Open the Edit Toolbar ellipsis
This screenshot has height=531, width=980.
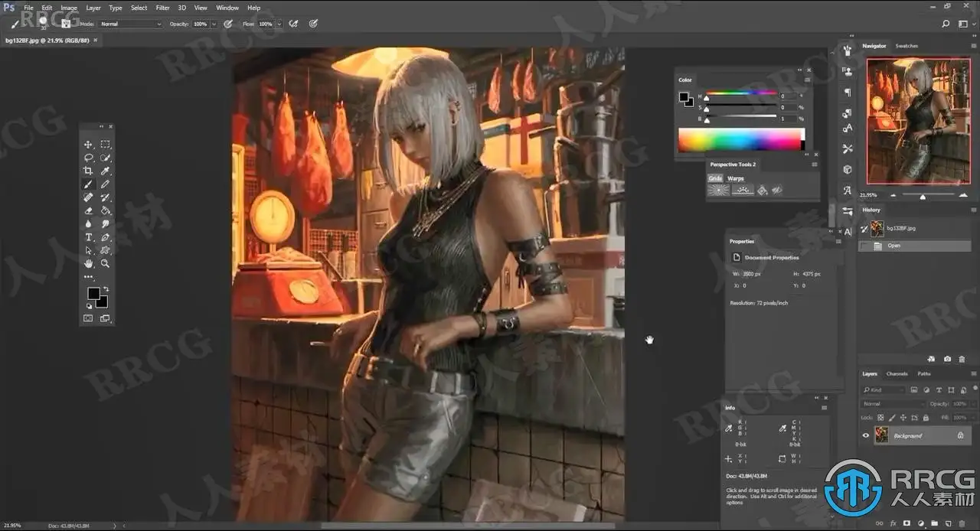point(88,276)
